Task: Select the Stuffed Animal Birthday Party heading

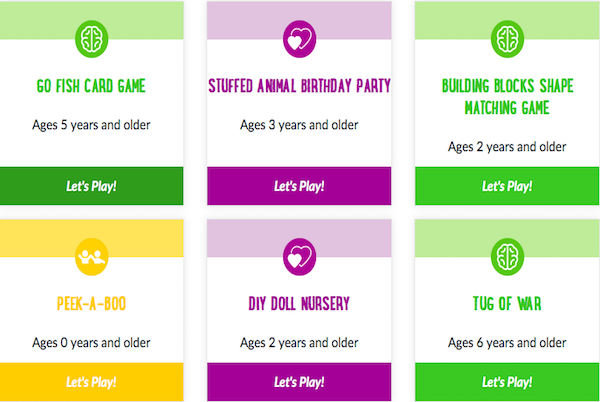Action: pos(299,86)
